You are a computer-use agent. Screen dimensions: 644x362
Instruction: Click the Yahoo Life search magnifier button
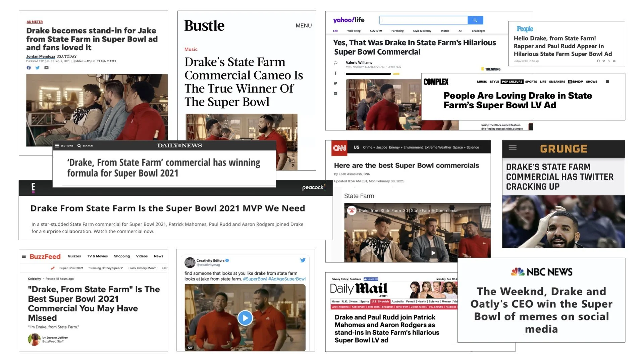(475, 20)
